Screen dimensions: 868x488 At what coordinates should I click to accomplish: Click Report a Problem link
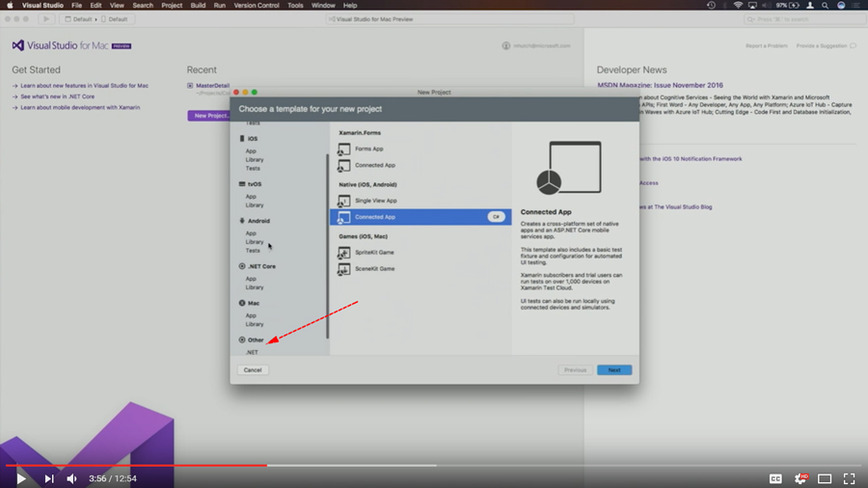pos(766,46)
